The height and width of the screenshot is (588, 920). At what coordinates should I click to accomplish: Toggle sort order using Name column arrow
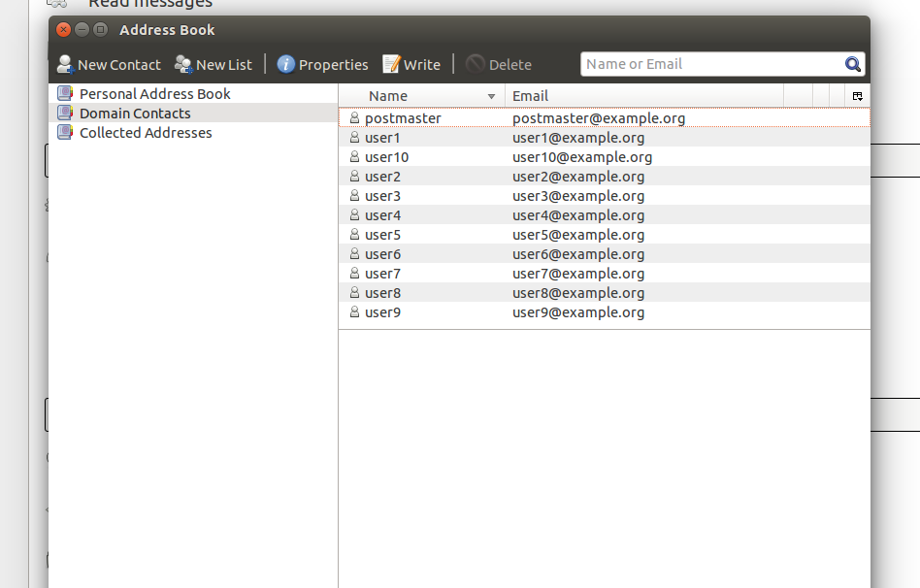click(491, 96)
